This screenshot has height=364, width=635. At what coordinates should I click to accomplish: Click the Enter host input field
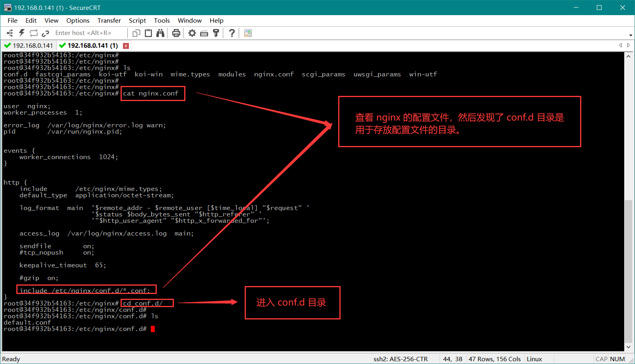(88, 33)
